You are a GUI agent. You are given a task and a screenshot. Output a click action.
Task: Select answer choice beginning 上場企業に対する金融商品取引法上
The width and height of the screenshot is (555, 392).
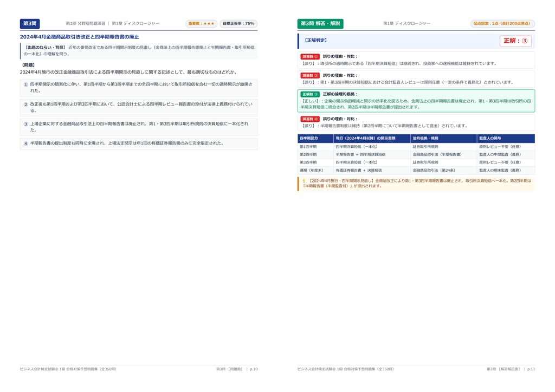click(x=139, y=127)
